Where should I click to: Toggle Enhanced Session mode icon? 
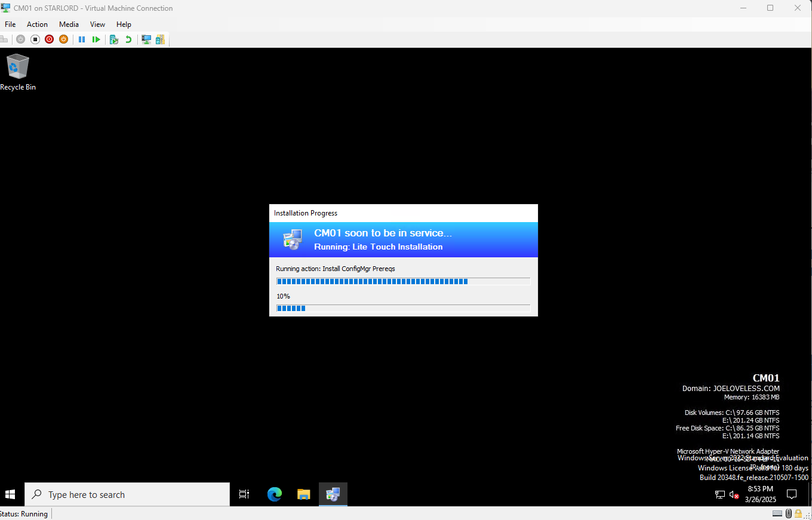146,39
